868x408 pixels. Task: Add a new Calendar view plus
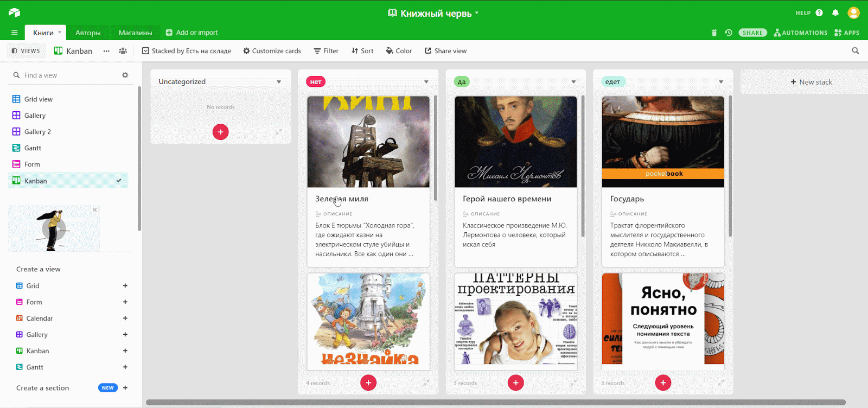[x=125, y=318]
